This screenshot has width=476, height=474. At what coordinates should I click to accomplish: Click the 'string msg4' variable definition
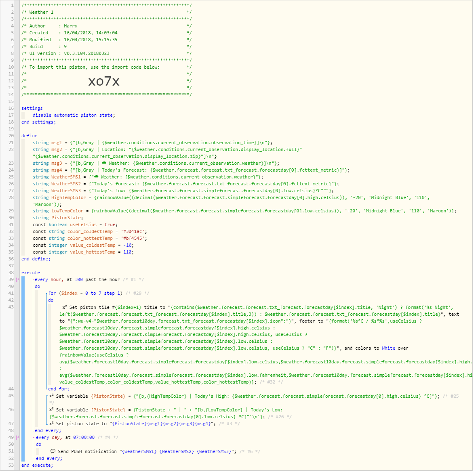(x=191, y=171)
